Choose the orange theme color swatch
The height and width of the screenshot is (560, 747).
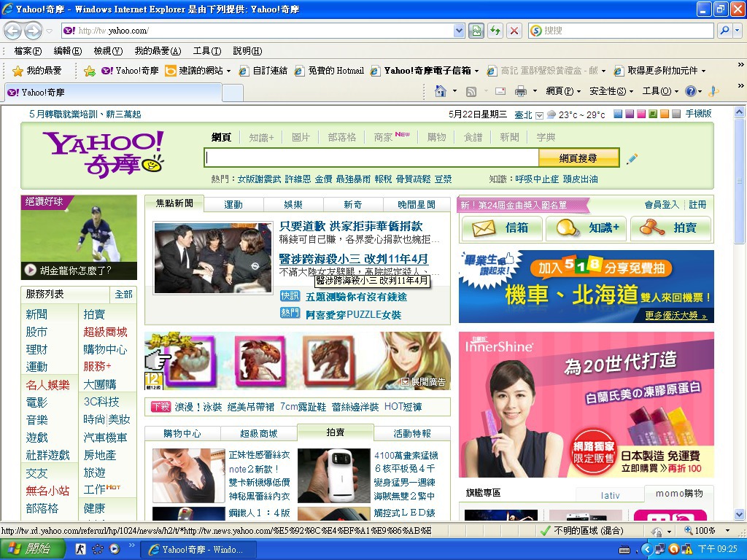pos(664,114)
